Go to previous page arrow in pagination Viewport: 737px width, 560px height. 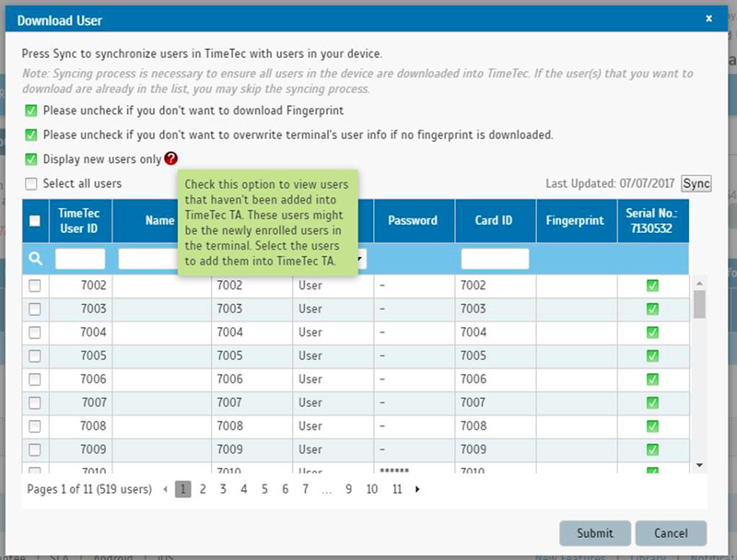click(x=166, y=489)
